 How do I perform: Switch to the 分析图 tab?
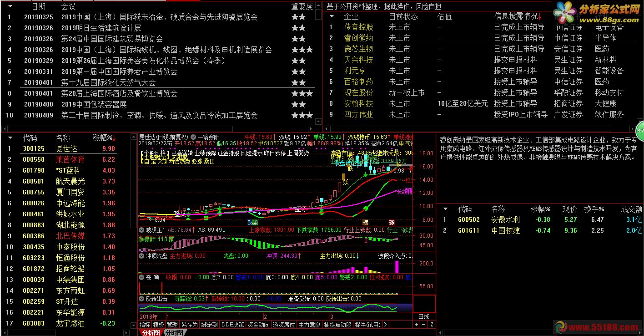click(151, 333)
